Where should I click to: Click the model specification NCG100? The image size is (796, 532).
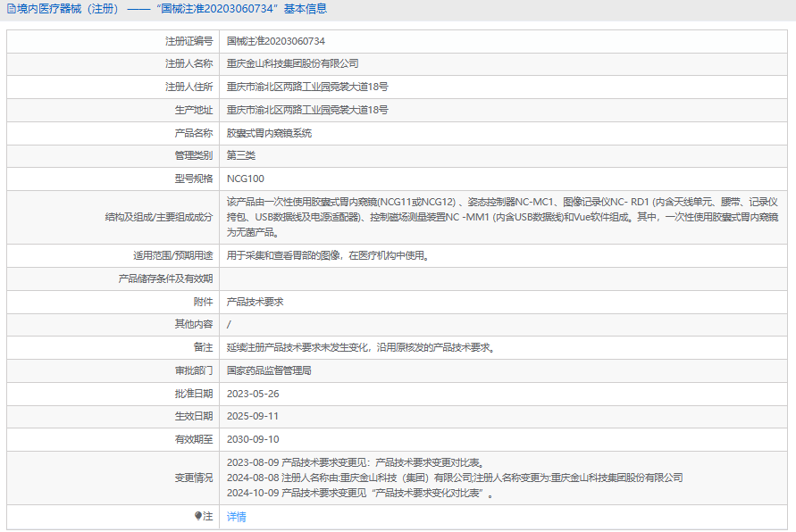(246, 179)
